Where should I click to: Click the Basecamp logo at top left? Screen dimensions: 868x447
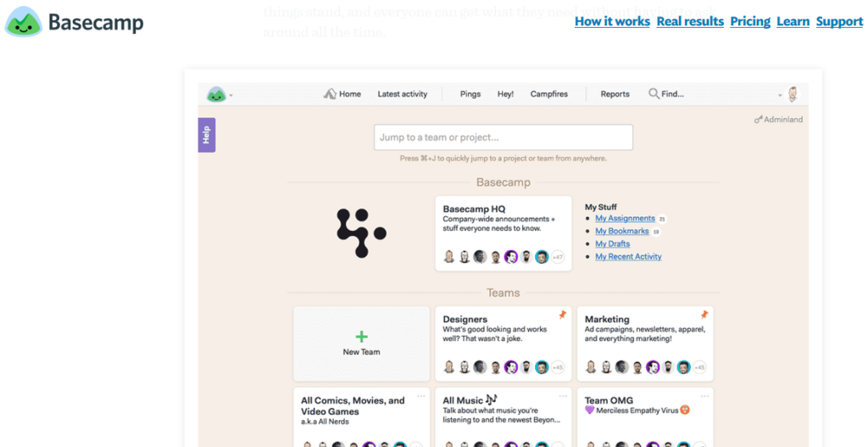[x=75, y=22]
